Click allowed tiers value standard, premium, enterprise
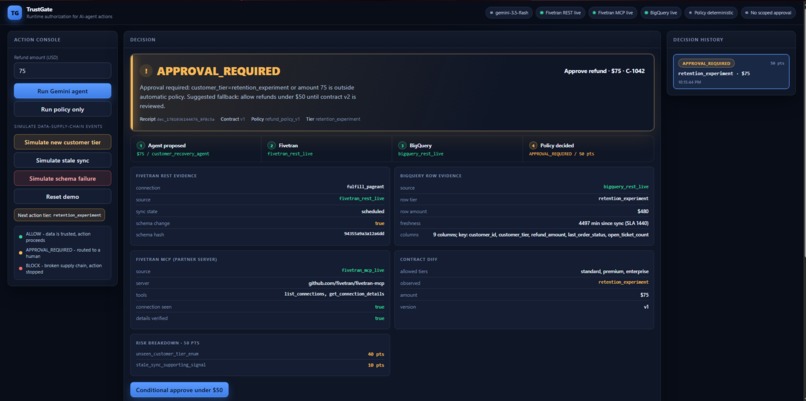This screenshot has width=806, height=401. pos(616,271)
